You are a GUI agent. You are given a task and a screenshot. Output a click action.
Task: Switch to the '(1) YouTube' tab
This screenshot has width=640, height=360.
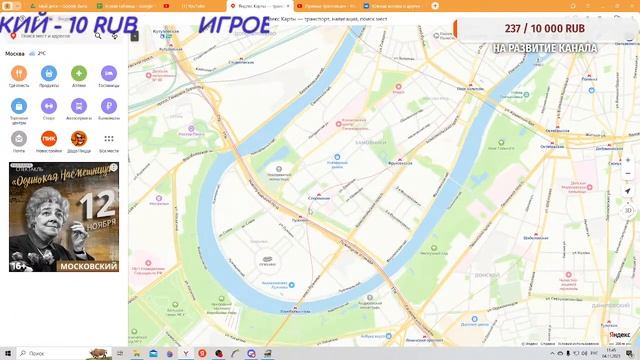[193, 6]
